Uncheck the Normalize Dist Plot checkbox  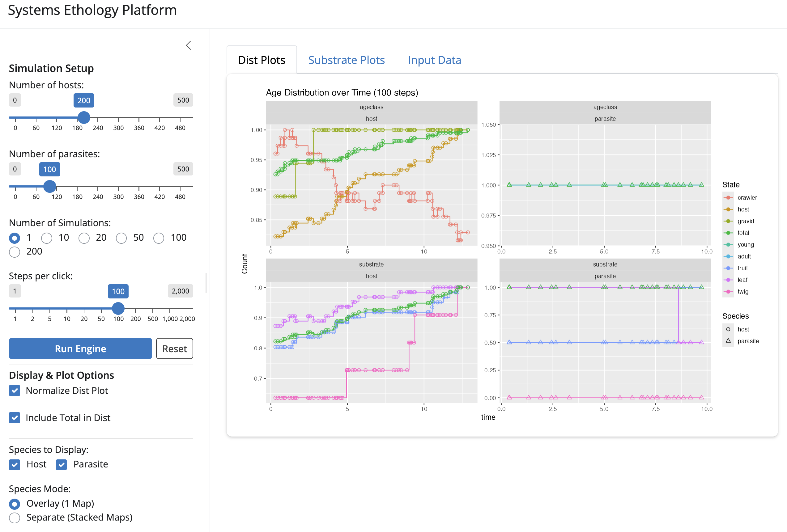[15, 391]
